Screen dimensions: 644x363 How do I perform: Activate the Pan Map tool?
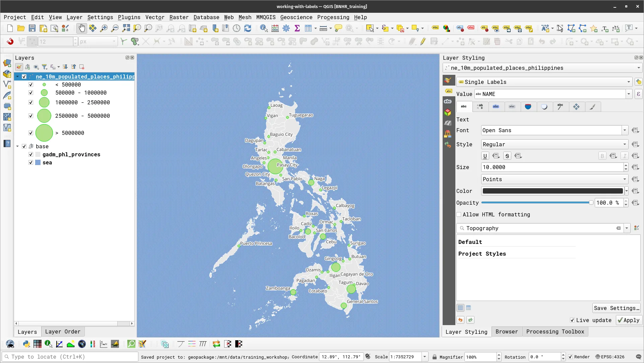coord(82,28)
